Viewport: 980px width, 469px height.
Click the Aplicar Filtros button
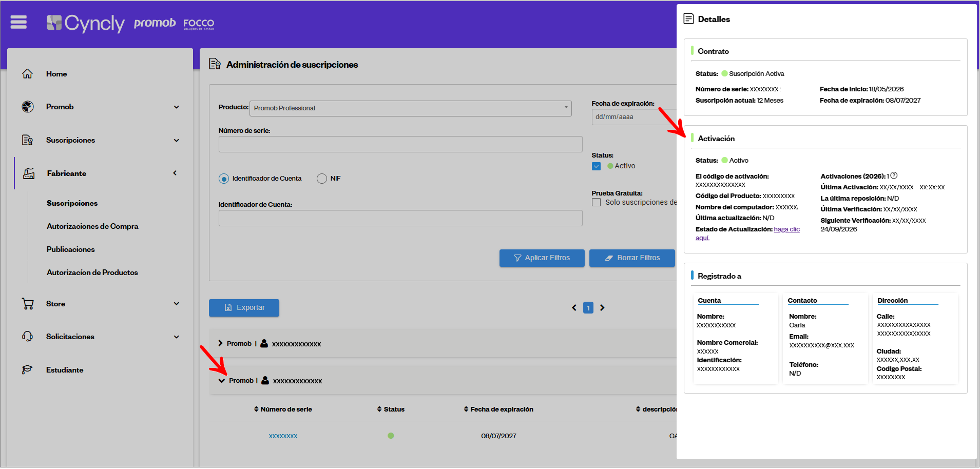point(542,258)
